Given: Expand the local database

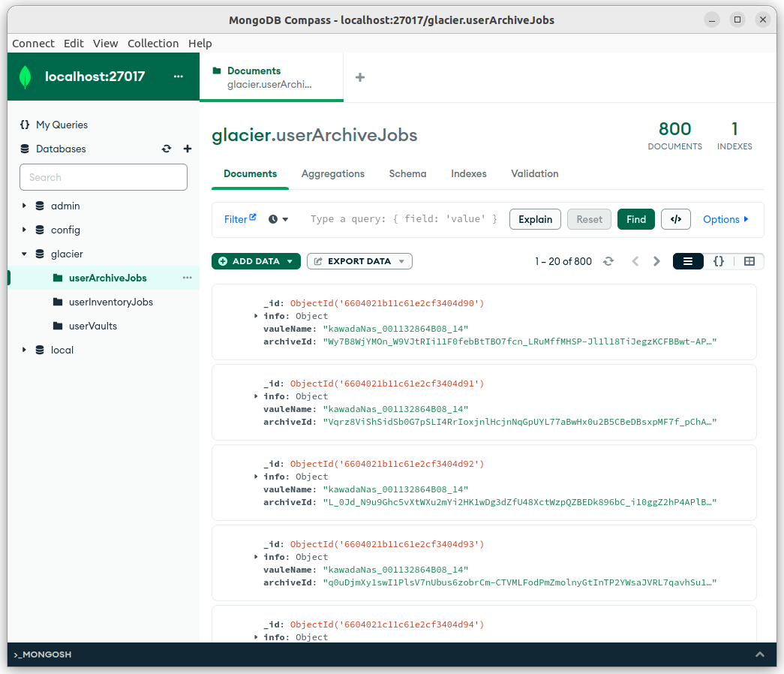Looking at the screenshot, I should click(23, 350).
